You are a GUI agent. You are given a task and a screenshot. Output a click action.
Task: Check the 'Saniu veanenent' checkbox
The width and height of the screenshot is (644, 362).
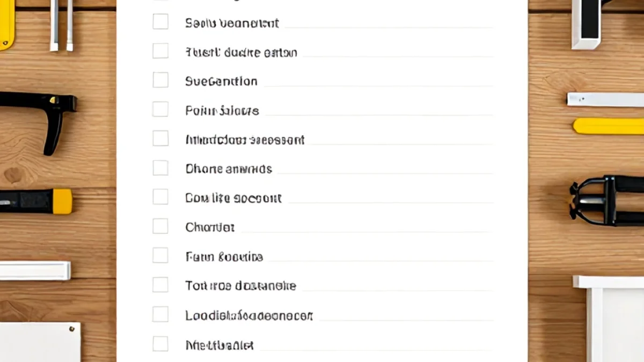pos(160,21)
